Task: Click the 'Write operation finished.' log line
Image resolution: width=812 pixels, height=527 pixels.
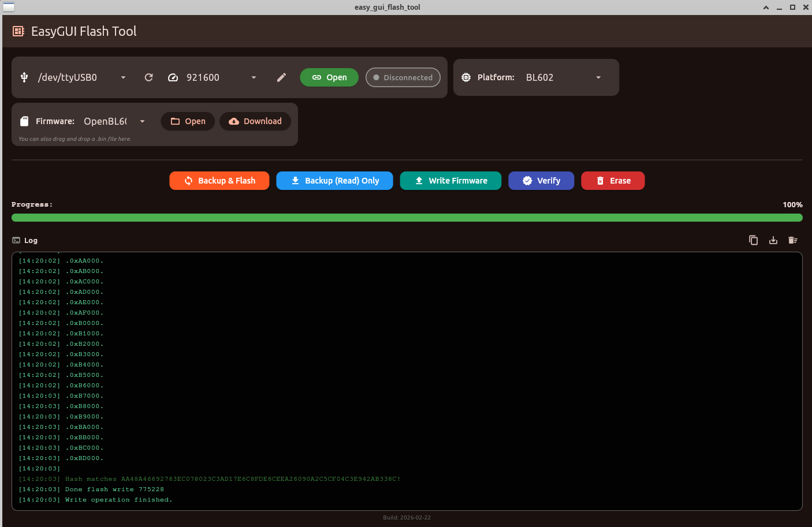Action: point(95,500)
